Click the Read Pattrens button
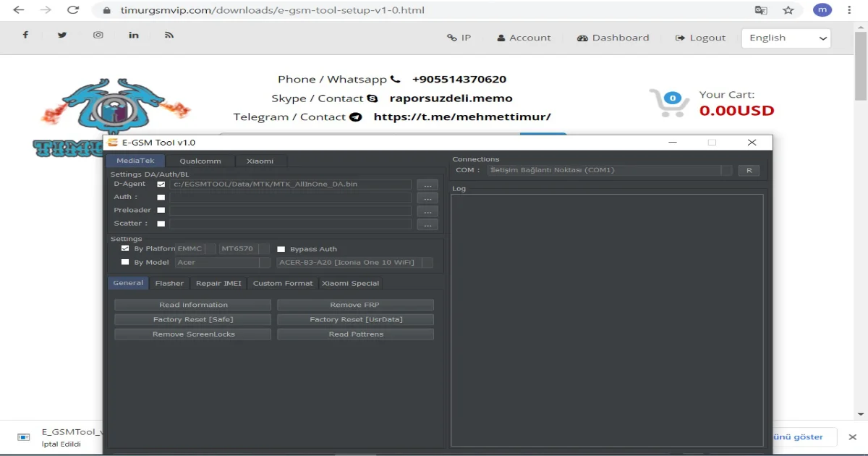The width and height of the screenshot is (868, 456). tap(355, 334)
